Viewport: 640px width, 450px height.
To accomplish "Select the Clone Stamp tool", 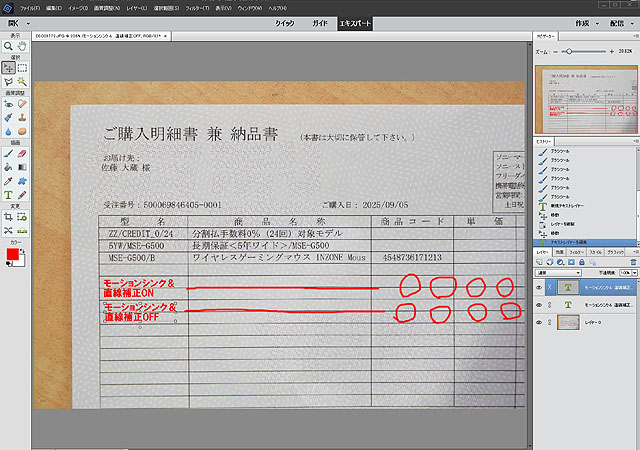I will point(22,118).
